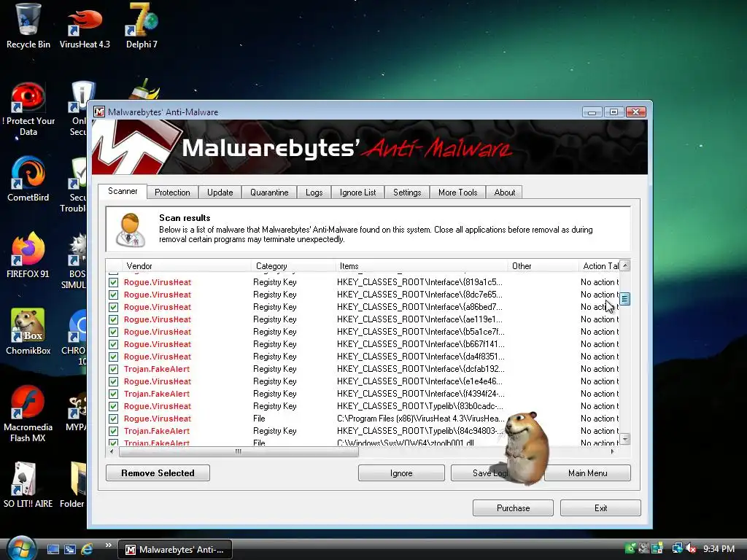
Task: Select the row with Interface\{e1e4e46...
Action: (362, 381)
